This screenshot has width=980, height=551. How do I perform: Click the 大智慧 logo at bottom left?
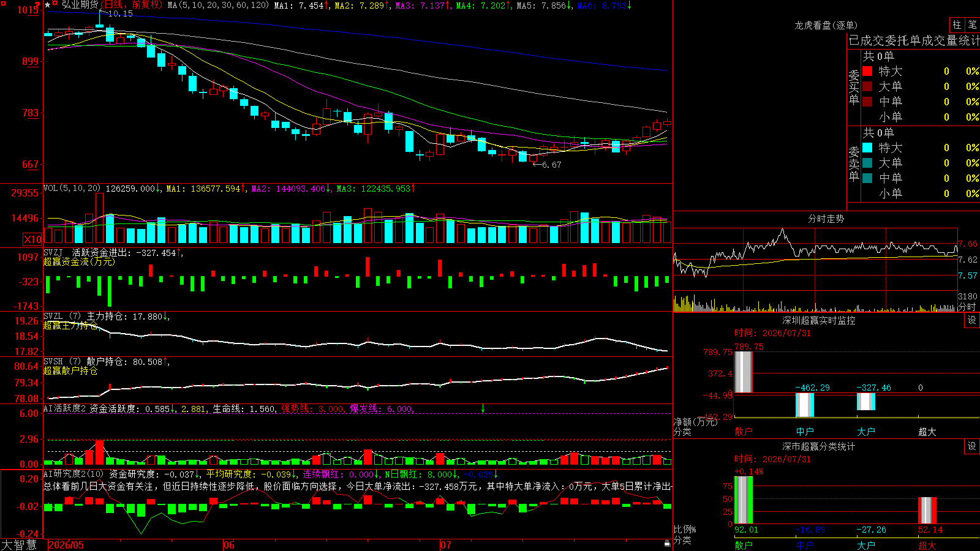19,545
